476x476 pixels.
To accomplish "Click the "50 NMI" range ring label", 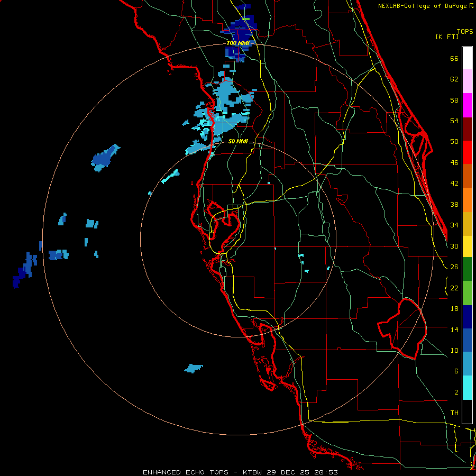I will pos(238,141).
